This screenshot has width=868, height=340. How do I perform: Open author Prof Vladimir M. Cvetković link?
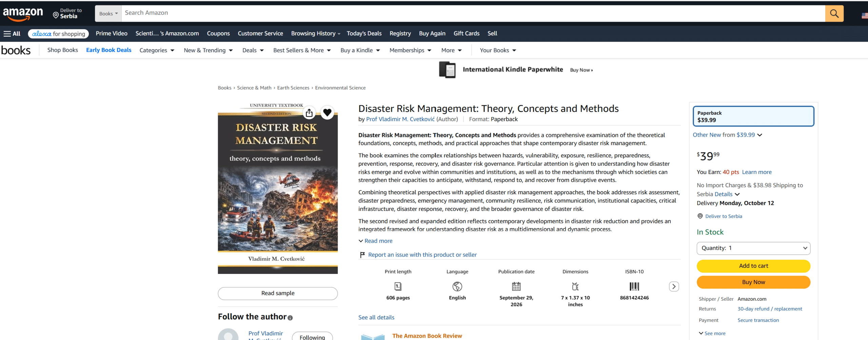(x=400, y=119)
